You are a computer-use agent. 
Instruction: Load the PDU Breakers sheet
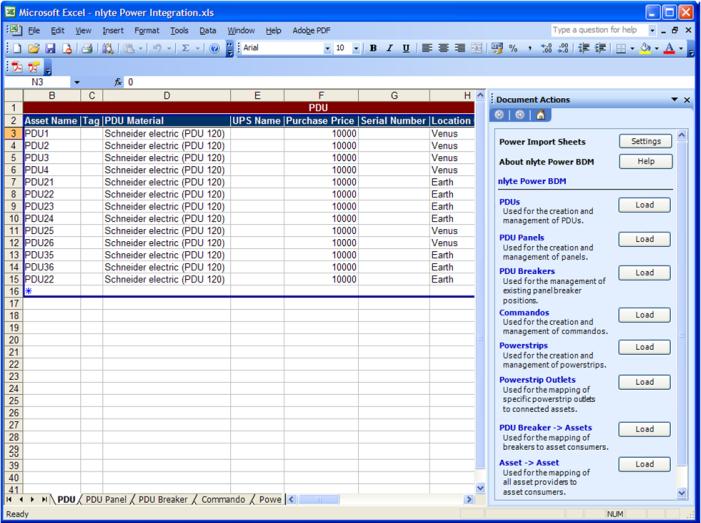(644, 273)
